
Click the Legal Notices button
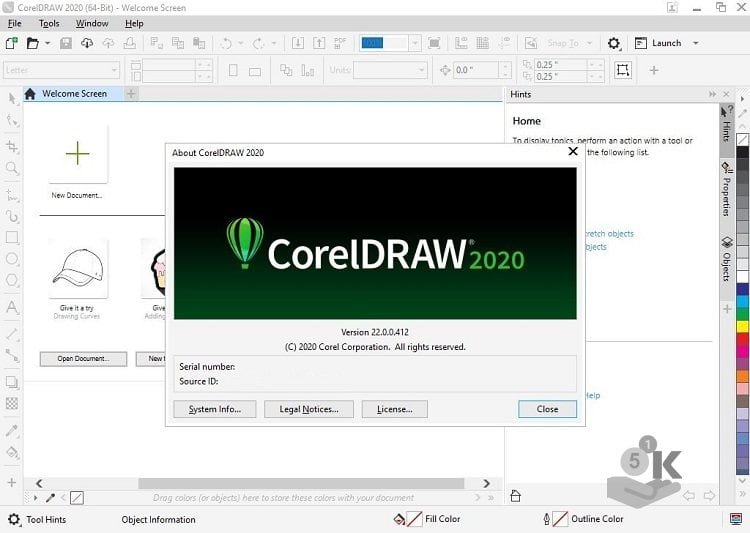(x=309, y=409)
